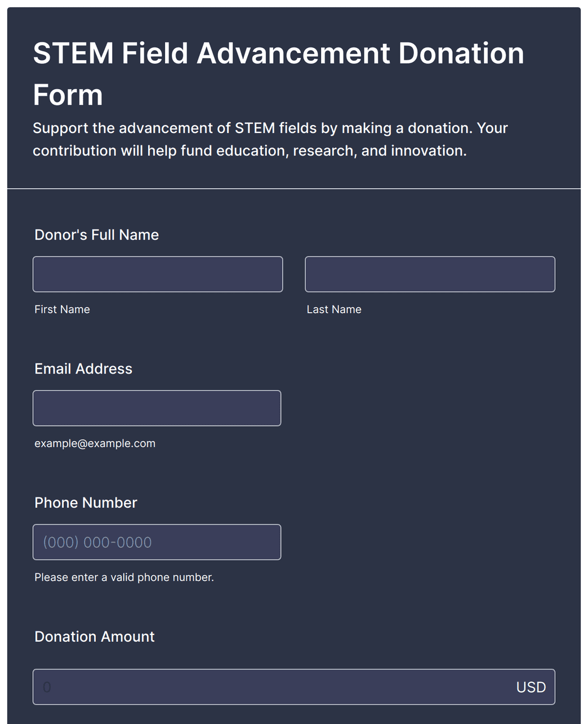Click the 0 placeholder in Donation Amount
The height and width of the screenshot is (724, 588).
click(x=47, y=687)
